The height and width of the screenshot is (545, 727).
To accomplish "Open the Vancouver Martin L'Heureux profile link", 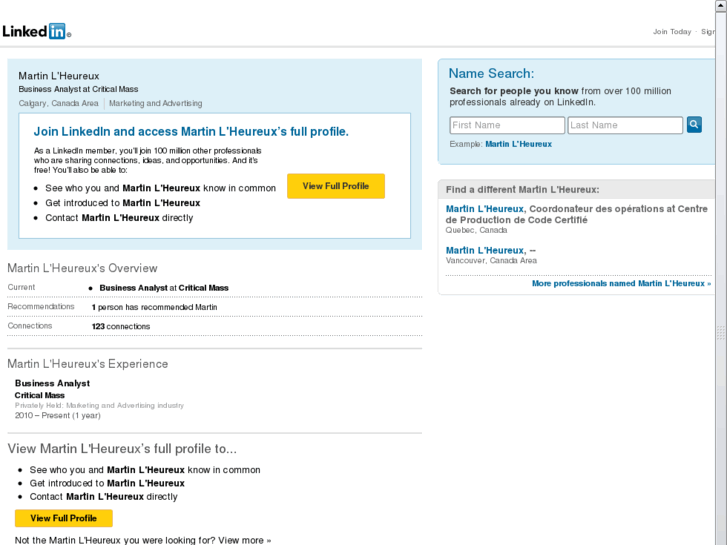I will coord(485,250).
